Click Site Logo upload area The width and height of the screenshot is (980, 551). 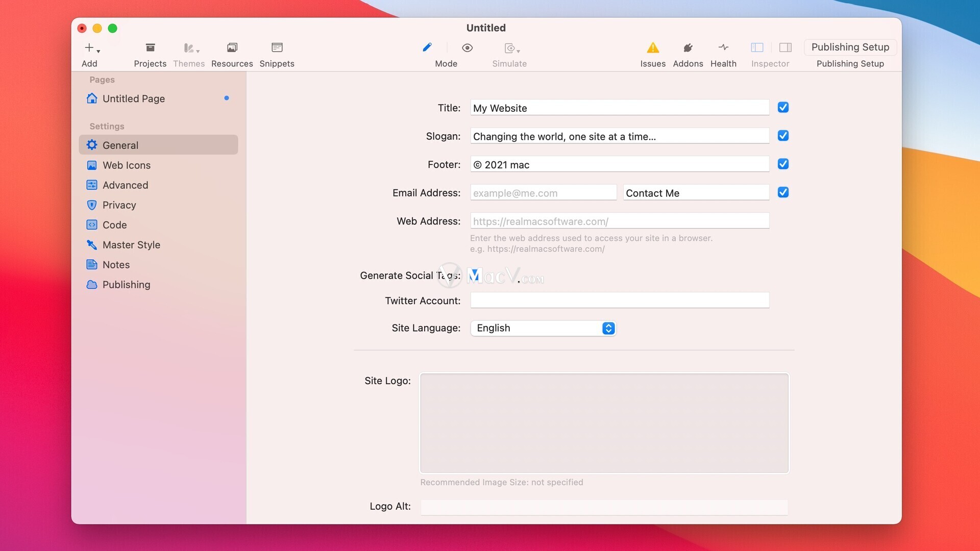[604, 422]
